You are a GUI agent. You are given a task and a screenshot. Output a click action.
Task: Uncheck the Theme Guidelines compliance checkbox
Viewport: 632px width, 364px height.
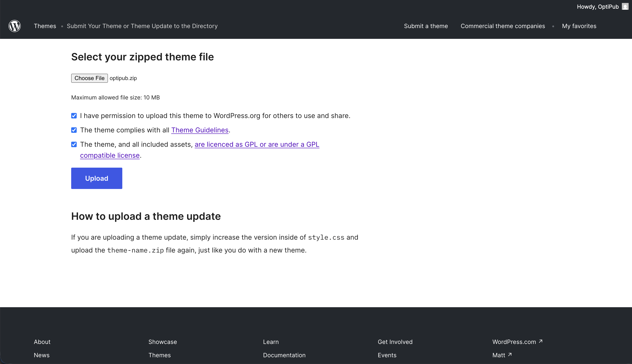pos(74,130)
